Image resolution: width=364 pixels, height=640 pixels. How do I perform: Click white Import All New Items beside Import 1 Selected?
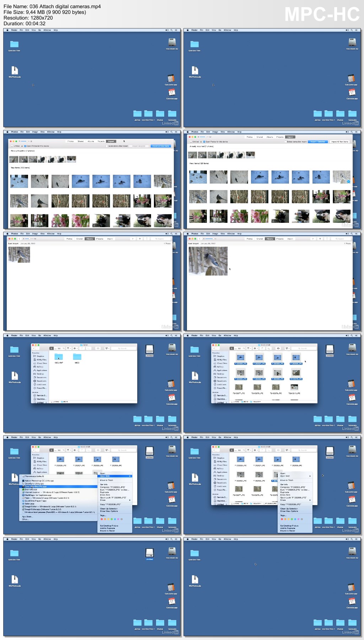[x=340, y=142]
